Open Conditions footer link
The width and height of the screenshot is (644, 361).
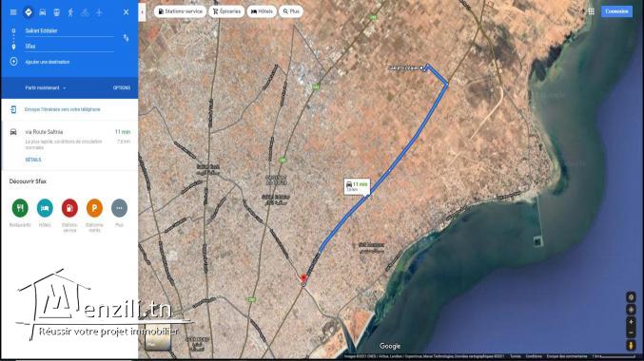coord(534,356)
